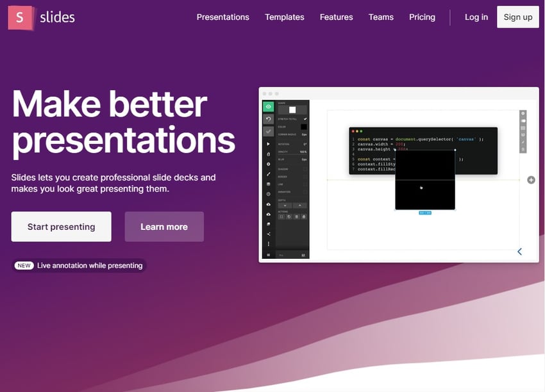Click the plus add-slide button on right
The height and width of the screenshot is (392, 545).
click(531, 180)
